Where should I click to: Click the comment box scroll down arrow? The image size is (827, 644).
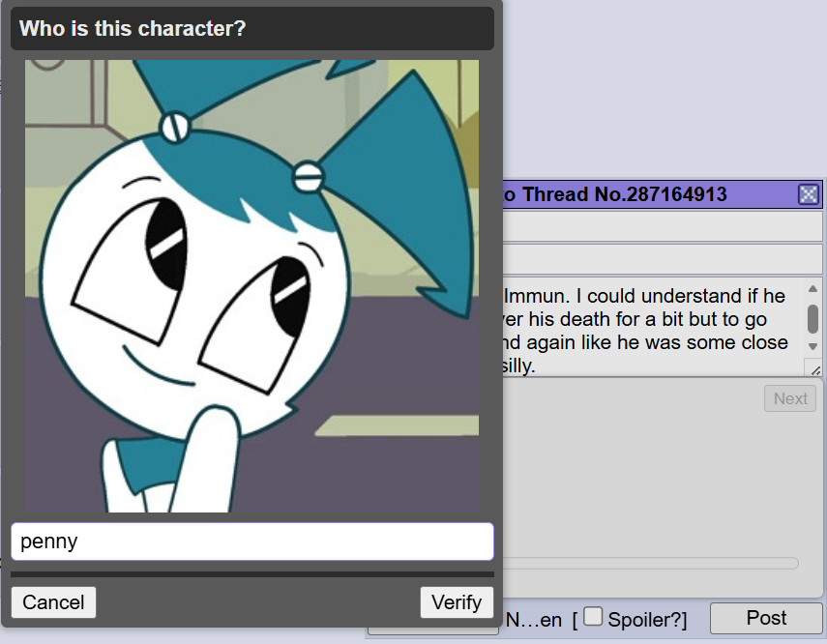(812, 346)
